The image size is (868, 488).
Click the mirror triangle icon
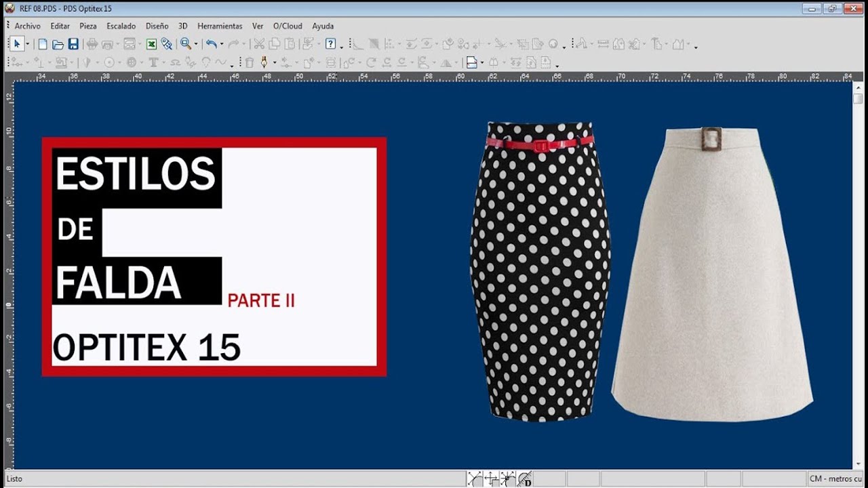[446, 62]
